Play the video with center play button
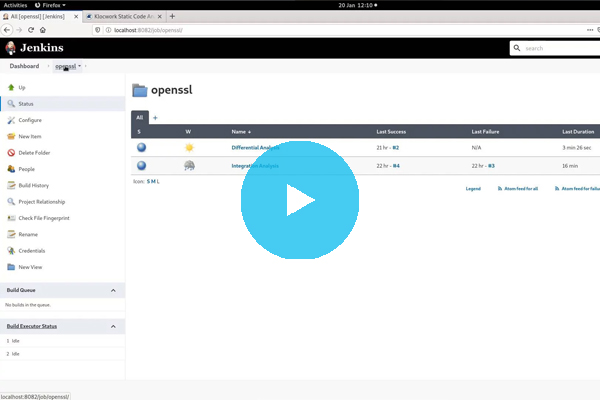 [x=300, y=200]
